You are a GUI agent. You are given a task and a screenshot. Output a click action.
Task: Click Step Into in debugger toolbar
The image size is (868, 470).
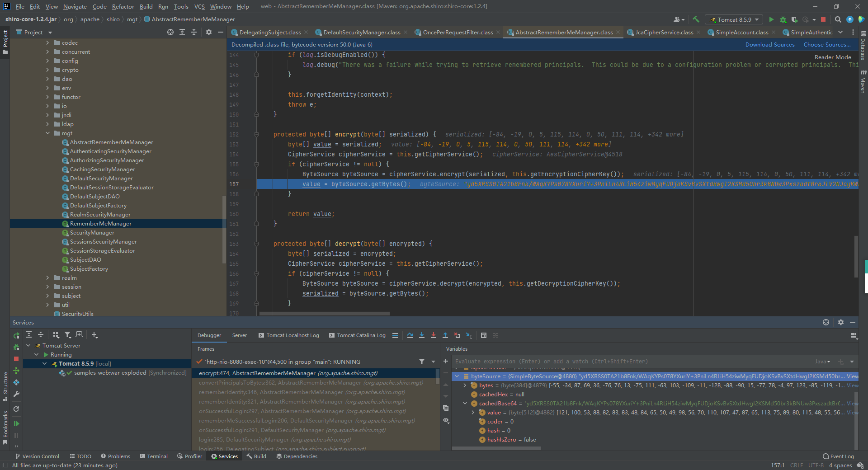point(422,335)
